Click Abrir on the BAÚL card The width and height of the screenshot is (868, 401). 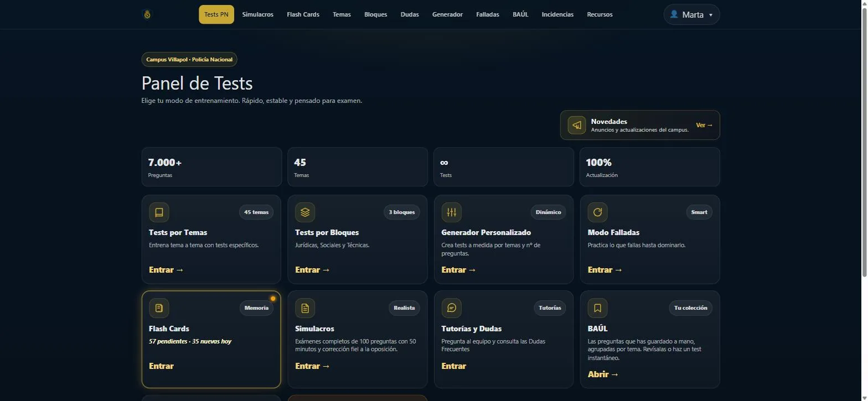[603, 374]
